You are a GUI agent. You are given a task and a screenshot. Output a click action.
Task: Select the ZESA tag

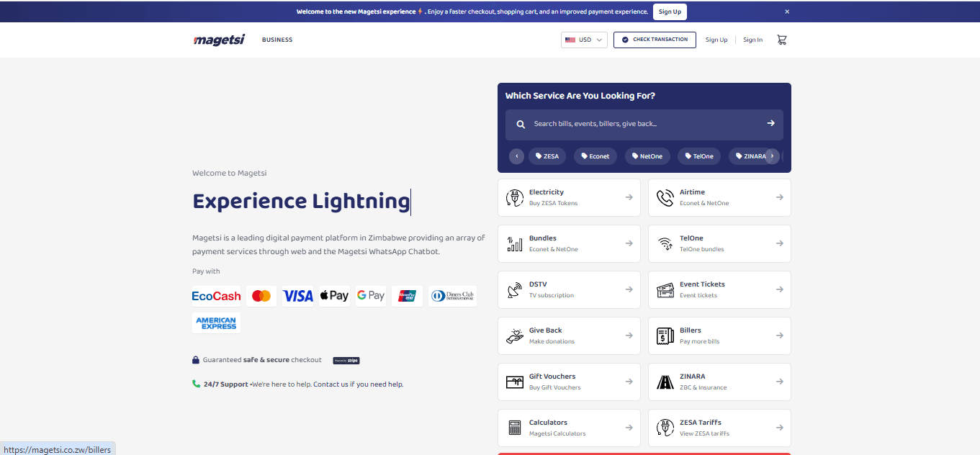547,156
